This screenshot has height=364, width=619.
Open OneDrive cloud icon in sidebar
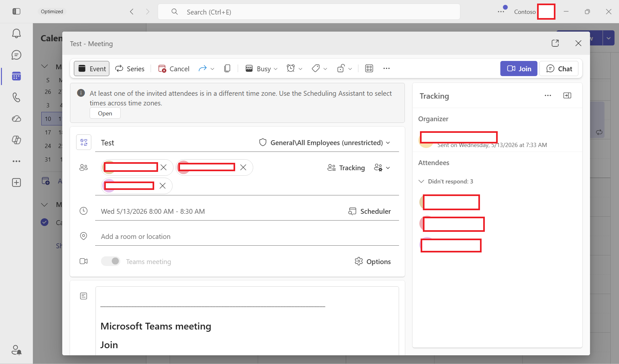tap(16, 119)
